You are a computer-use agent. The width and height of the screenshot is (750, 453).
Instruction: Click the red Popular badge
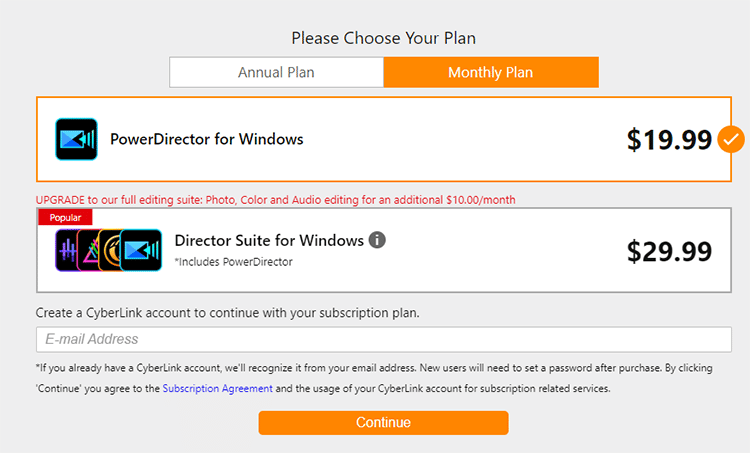click(x=65, y=217)
